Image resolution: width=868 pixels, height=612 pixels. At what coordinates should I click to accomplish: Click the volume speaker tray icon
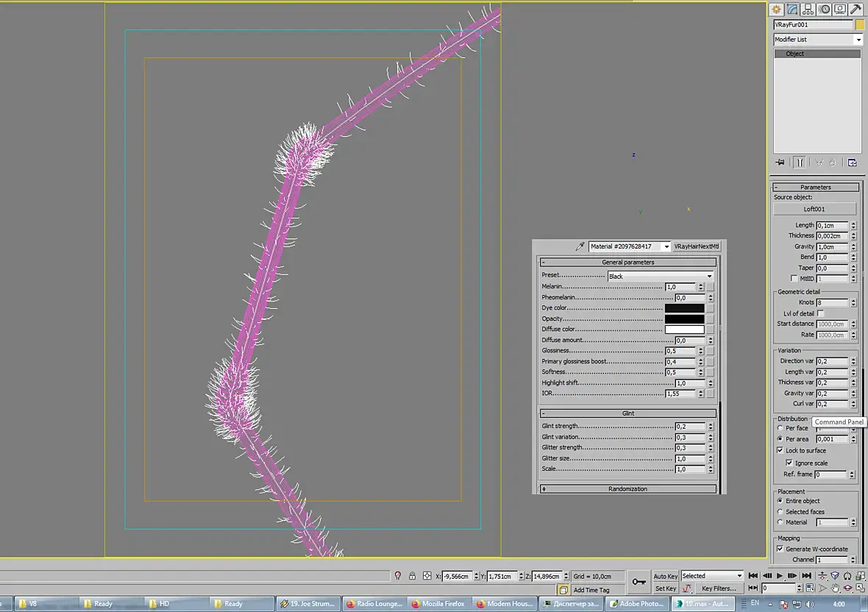point(810,604)
